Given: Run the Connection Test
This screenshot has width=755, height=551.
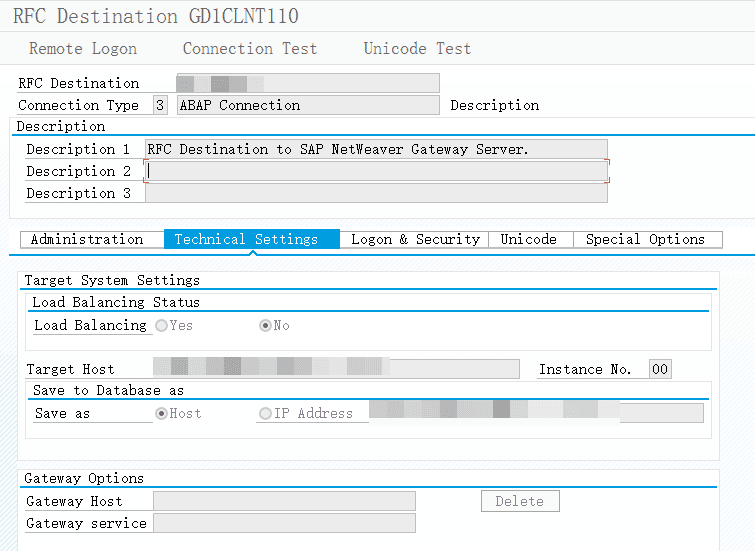Looking at the screenshot, I should (249, 48).
